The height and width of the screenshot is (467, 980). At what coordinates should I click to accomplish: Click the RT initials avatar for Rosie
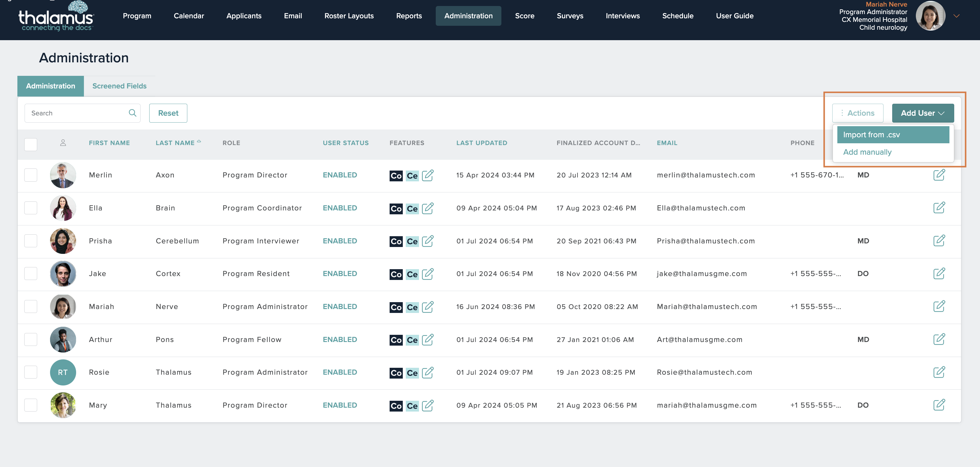click(x=63, y=372)
